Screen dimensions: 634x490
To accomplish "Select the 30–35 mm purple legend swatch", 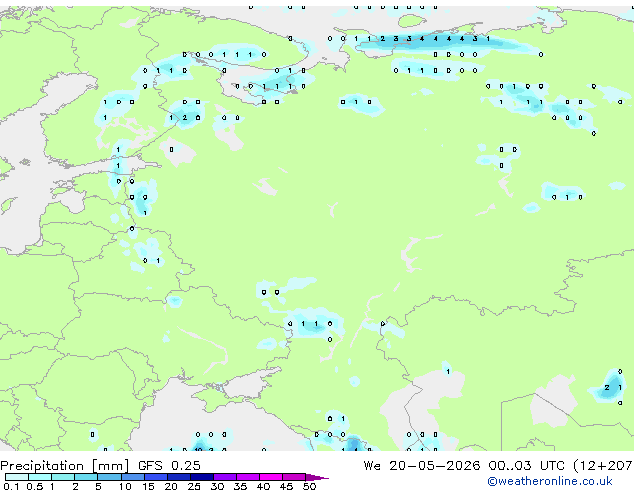I will [x=225, y=477].
